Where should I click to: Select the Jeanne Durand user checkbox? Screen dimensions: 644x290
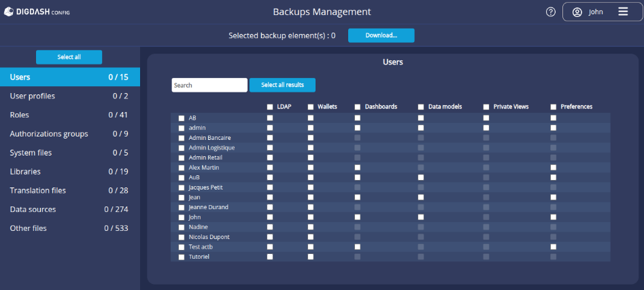tap(182, 208)
